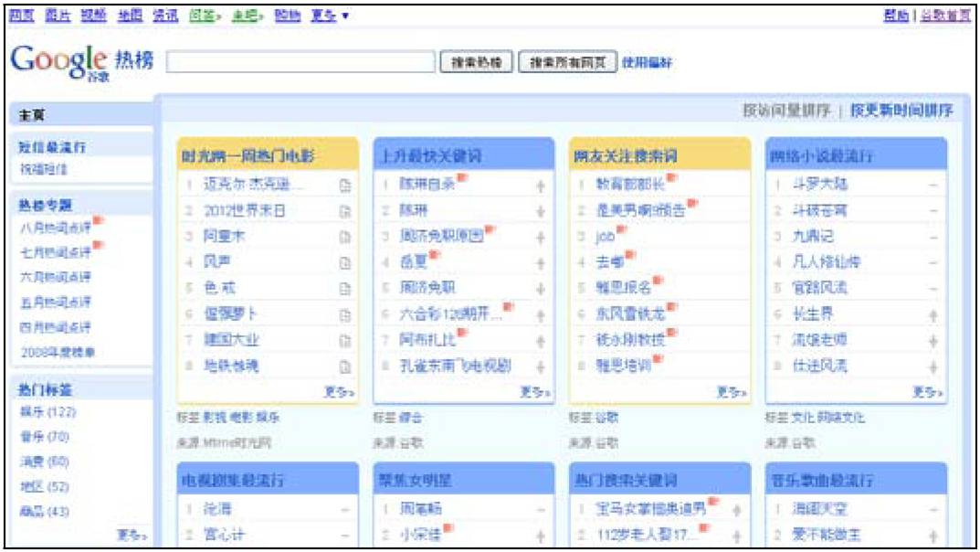Screen dimensions: 980x552
Task: Click the trend arrow beside 爱不能做主
Action: click(933, 536)
